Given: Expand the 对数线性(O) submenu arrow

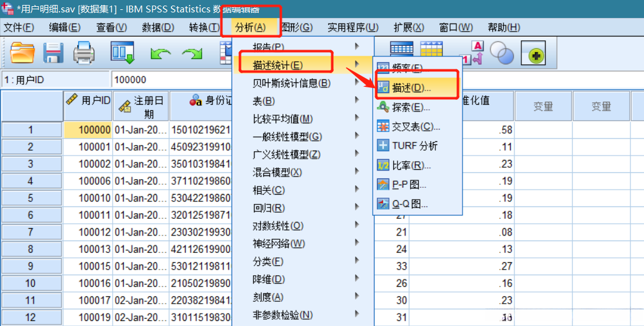Looking at the screenshot, I should click(357, 225).
